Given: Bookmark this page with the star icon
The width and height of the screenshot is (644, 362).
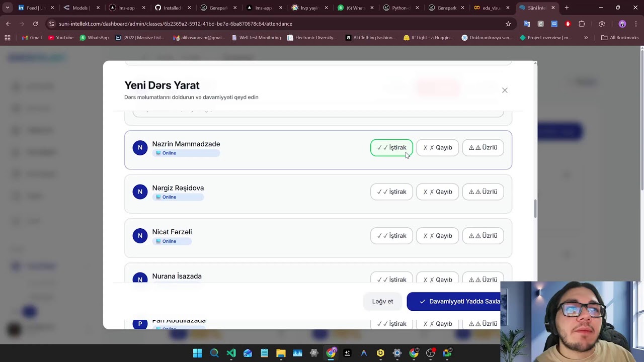Looking at the screenshot, I should point(508,24).
